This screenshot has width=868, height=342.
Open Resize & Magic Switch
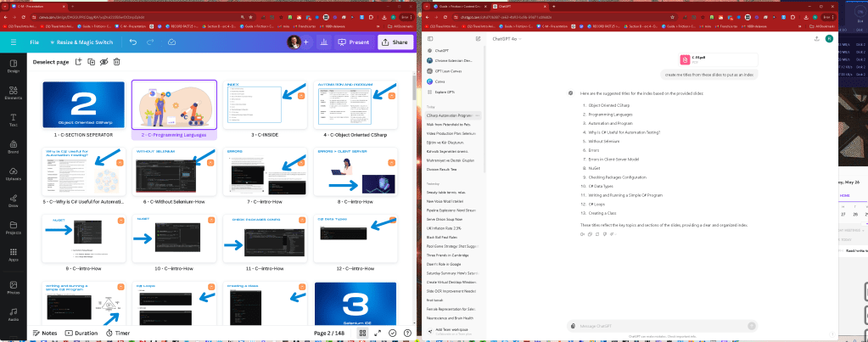81,42
